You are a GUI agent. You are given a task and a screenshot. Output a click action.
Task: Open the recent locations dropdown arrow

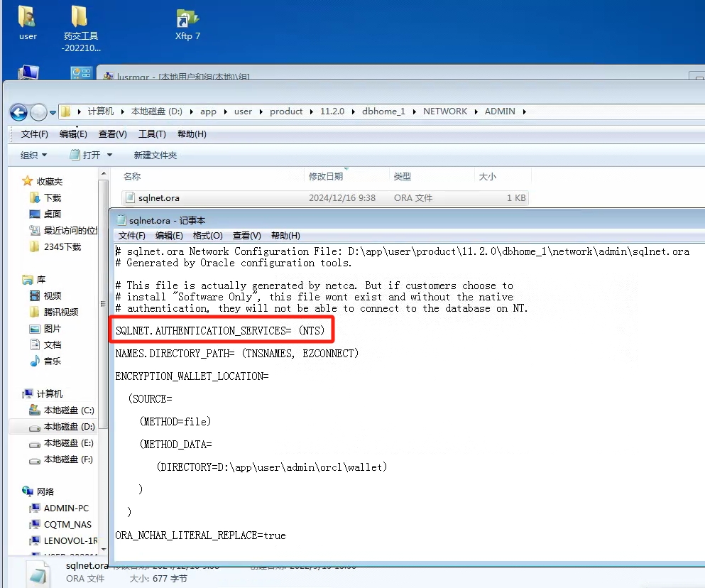coord(53,112)
